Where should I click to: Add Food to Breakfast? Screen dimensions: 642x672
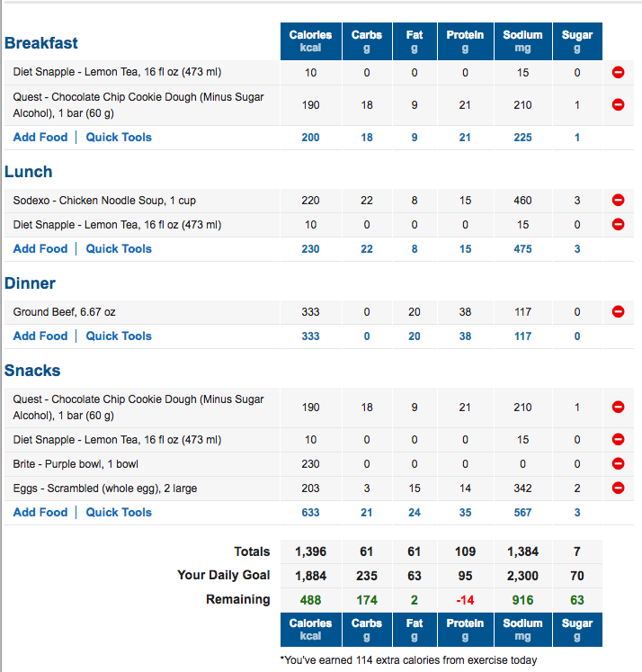point(40,137)
